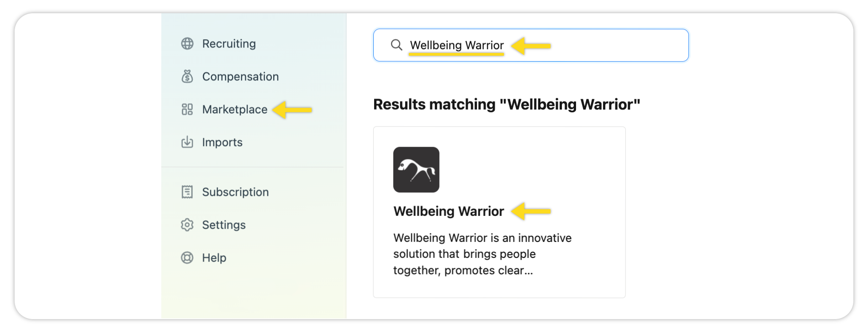Click the Wellbeing Warrior app logo

point(416,170)
